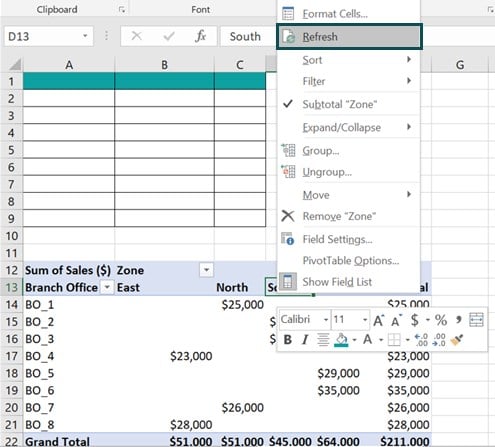
Task: Click the Field Settings icon
Action: (288, 239)
